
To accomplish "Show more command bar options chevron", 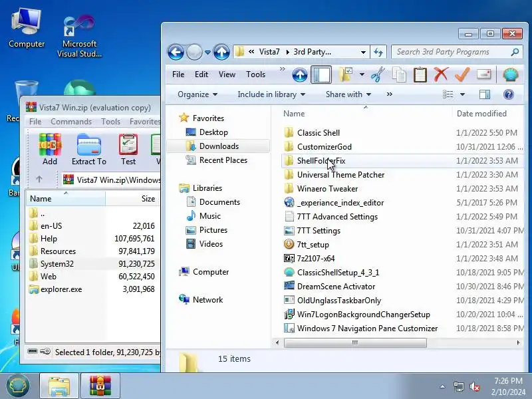I will click(x=390, y=94).
